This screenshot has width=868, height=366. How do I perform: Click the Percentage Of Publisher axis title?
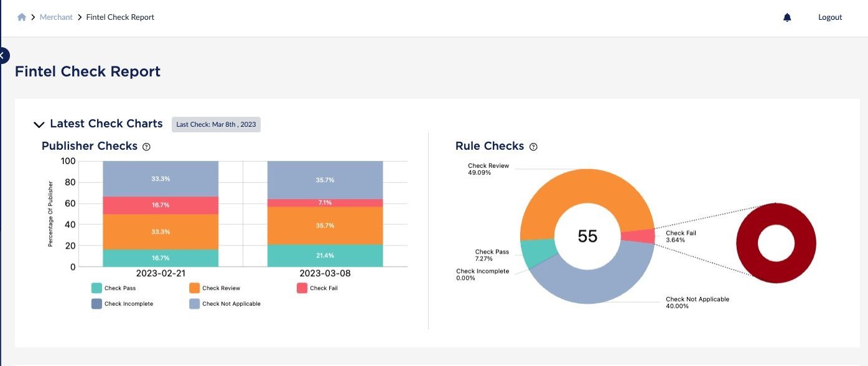pos(51,214)
